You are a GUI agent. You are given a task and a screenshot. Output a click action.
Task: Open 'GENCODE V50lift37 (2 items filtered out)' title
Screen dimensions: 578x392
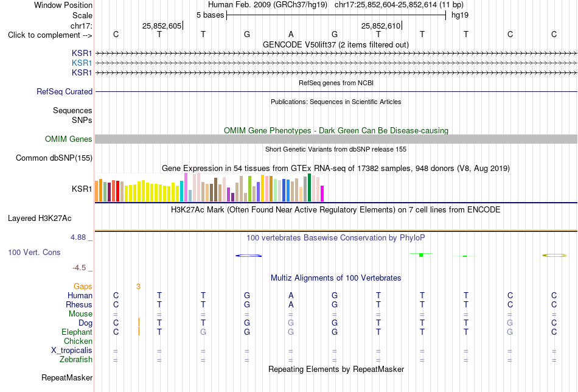click(x=336, y=44)
